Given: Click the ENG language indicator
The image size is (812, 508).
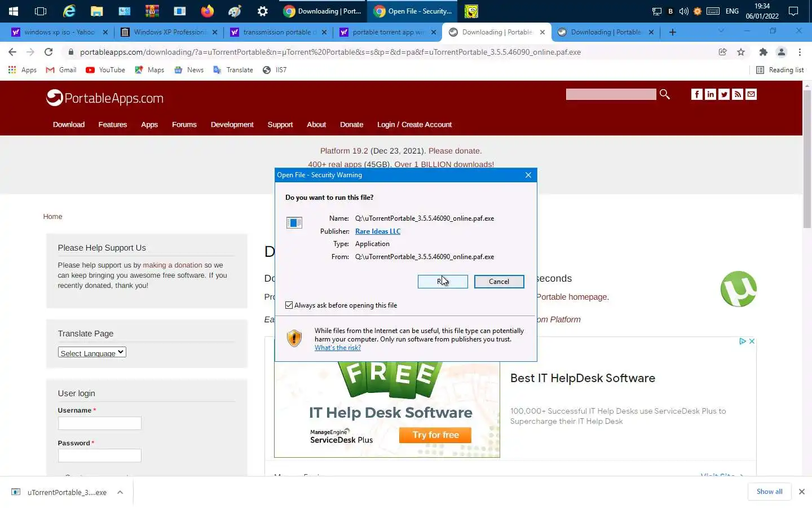Looking at the screenshot, I should click(x=732, y=11).
